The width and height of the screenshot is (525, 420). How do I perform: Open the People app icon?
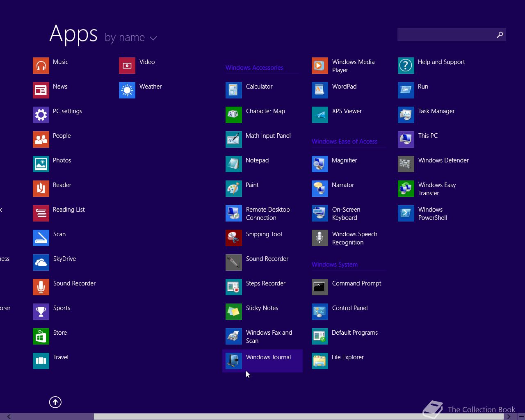pos(41,139)
